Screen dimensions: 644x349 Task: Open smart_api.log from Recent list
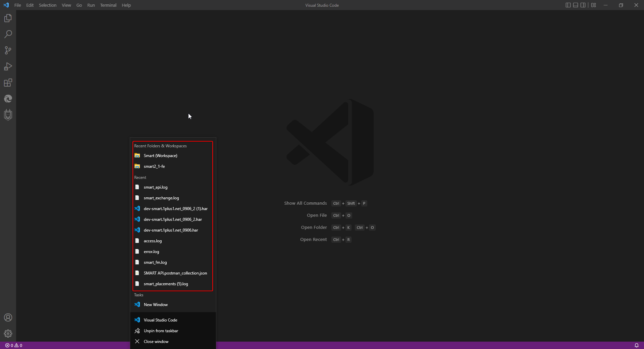coord(155,187)
